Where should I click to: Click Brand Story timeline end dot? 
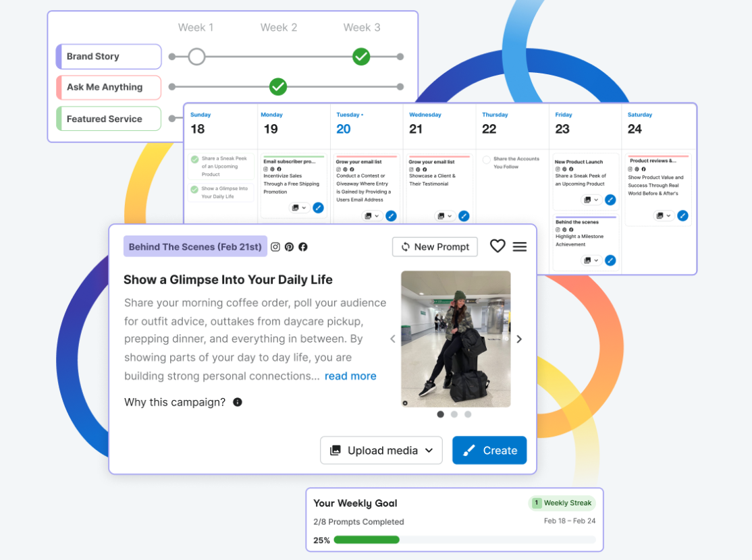(x=400, y=57)
